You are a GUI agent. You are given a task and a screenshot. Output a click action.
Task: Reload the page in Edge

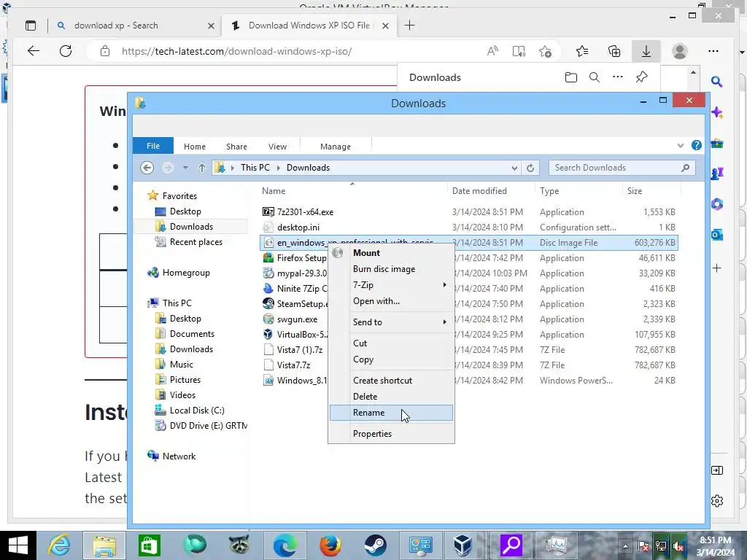point(66,51)
